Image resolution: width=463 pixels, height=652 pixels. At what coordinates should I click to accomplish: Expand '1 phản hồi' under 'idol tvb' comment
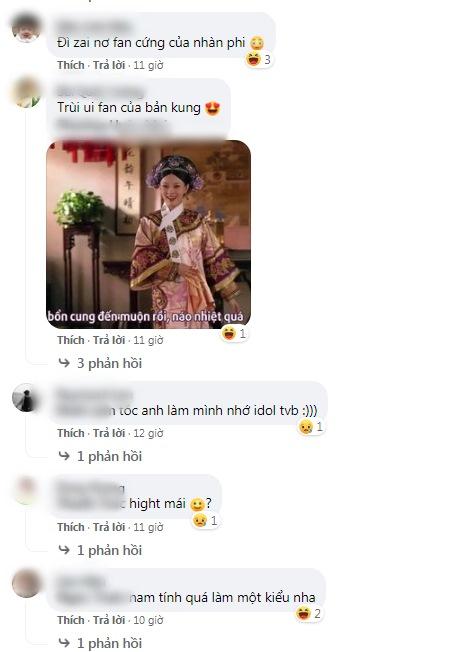click(x=100, y=456)
